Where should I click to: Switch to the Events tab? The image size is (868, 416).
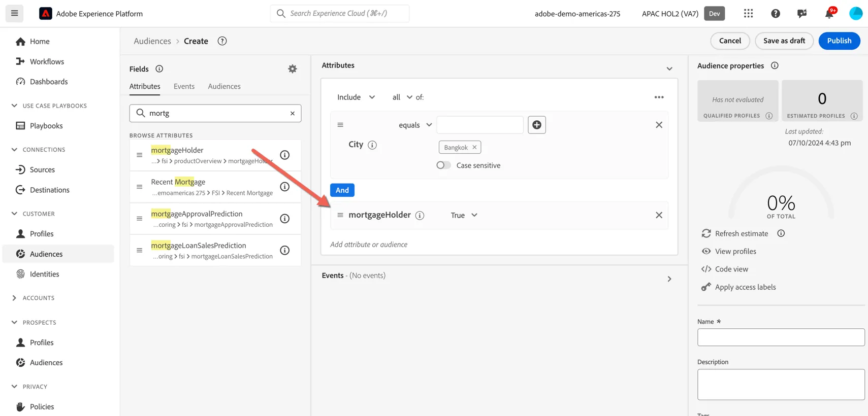(x=184, y=86)
